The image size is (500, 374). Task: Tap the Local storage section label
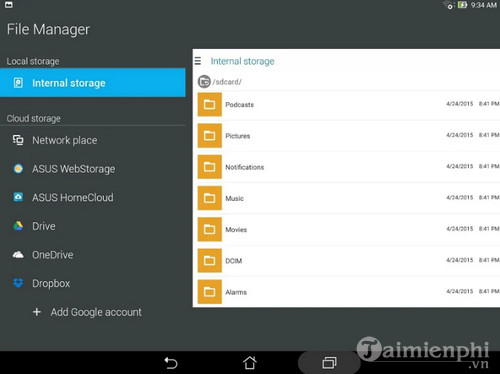coord(33,61)
